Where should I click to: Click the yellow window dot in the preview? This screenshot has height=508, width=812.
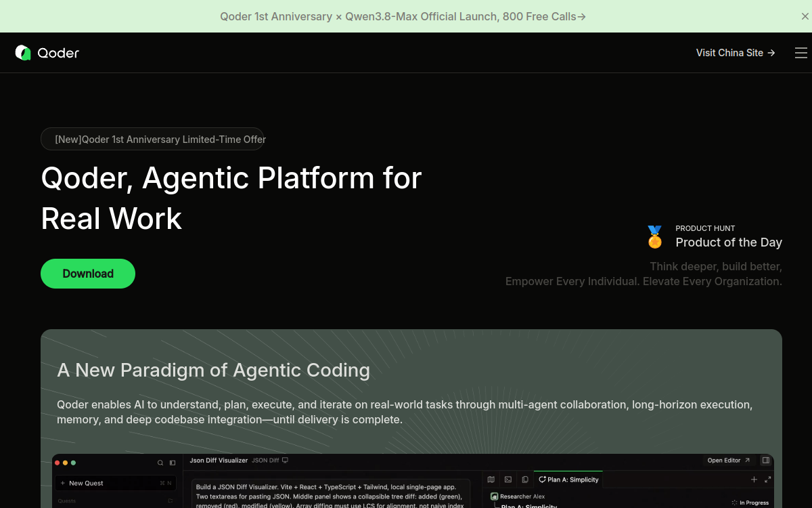tap(65, 463)
